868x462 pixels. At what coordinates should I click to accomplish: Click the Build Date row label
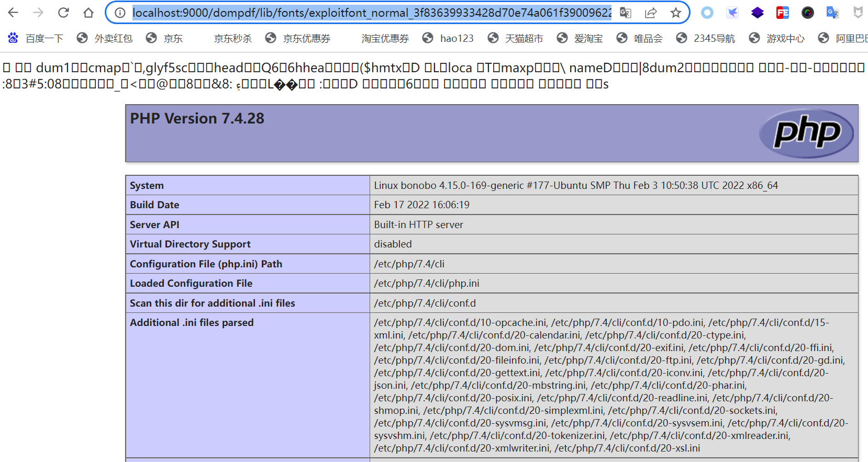[154, 205]
